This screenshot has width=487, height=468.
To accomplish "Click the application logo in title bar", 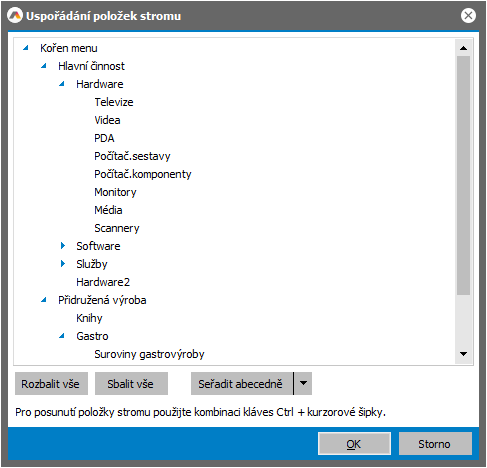I will click(x=15, y=16).
